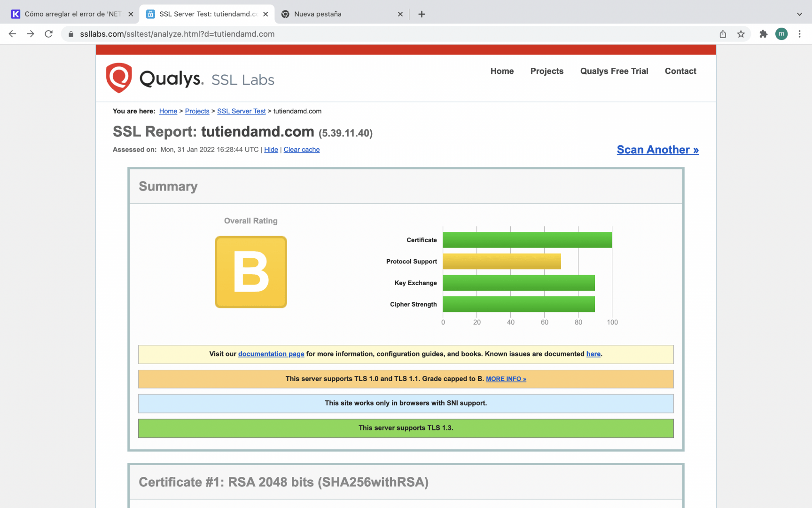Click the 'Key Exchange' chart label
This screenshot has height=508, width=812.
coord(416,283)
